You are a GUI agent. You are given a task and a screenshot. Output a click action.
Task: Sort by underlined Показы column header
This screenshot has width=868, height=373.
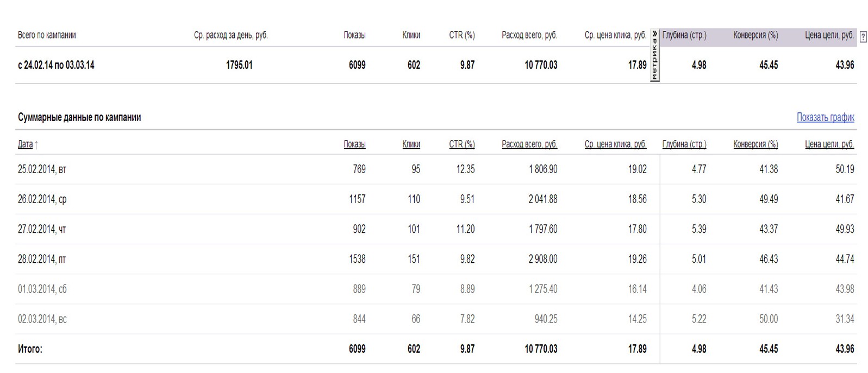click(354, 144)
